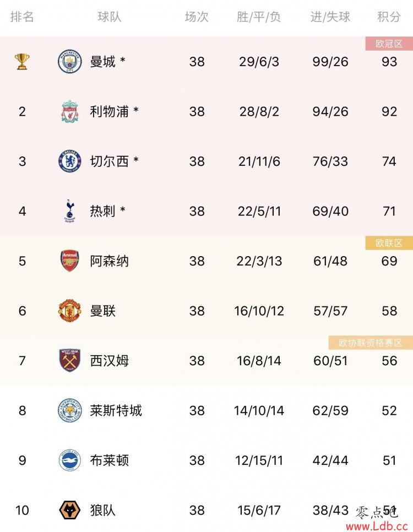Click the 欧协联资格赛区 zone label
This screenshot has height=532, width=413.
coord(371,343)
